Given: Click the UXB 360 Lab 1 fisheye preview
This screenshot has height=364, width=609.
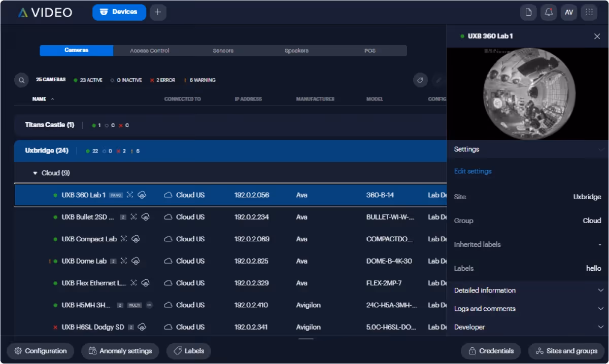Looking at the screenshot, I should click(x=528, y=93).
